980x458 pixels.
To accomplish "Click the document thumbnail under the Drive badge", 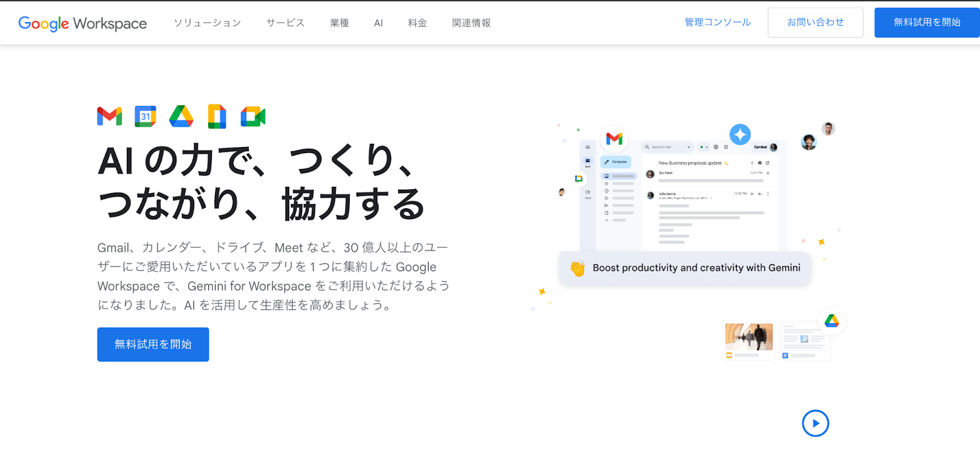I will (805, 341).
